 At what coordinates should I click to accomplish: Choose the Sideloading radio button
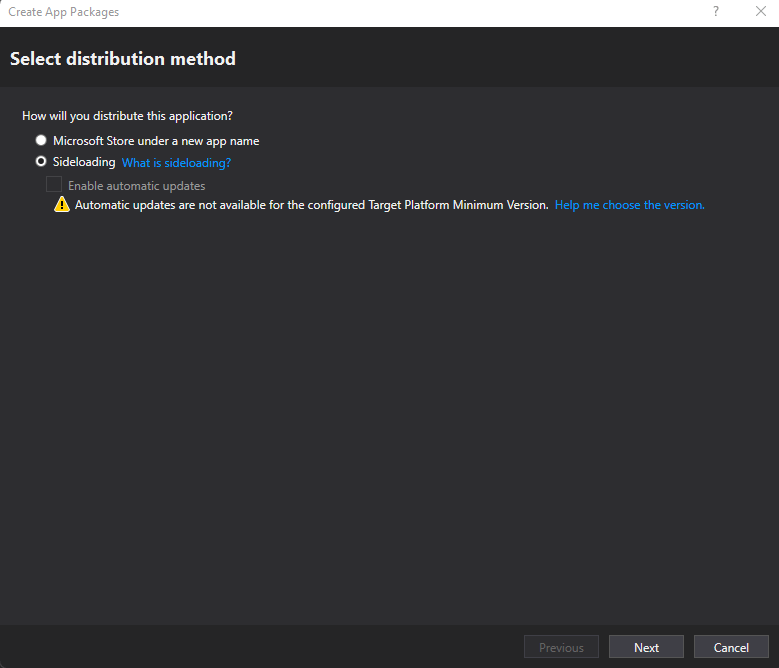(41, 162)
